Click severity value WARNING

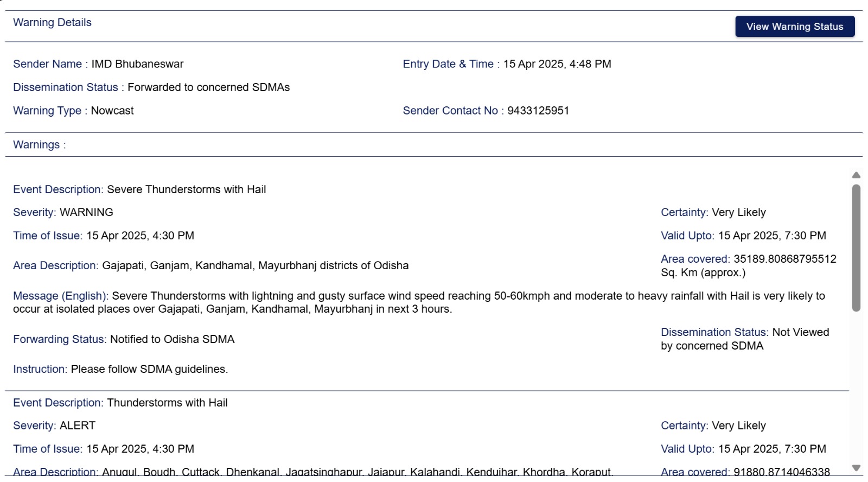tap(86, 212)
